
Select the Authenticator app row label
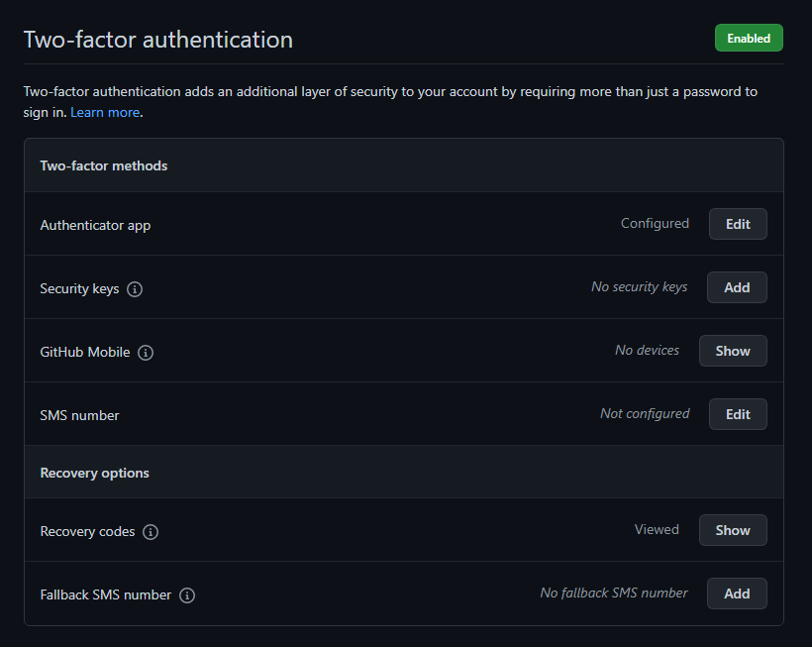click(x=95, y=225)
